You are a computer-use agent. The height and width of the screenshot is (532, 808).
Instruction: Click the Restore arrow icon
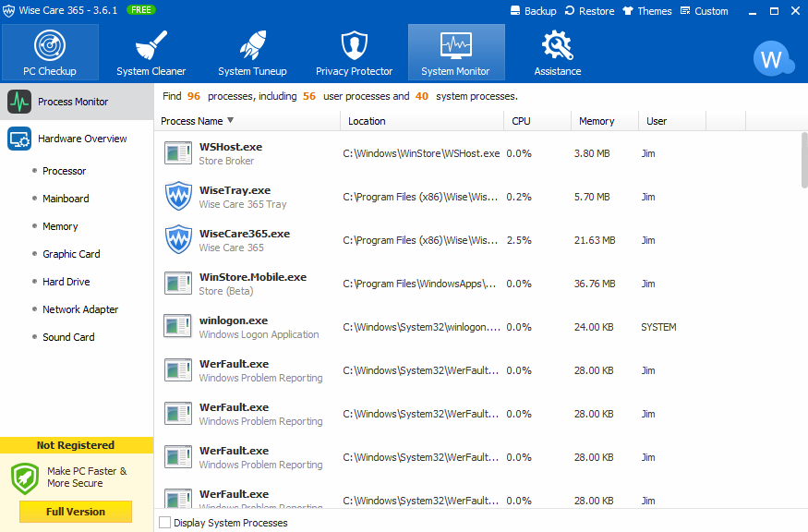(570, 11)
